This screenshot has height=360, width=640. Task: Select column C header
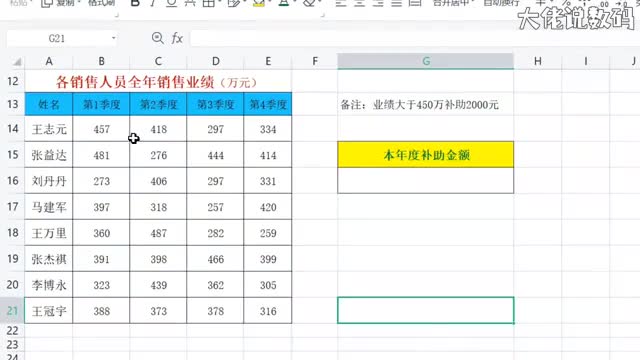click(x=158, y=61)
